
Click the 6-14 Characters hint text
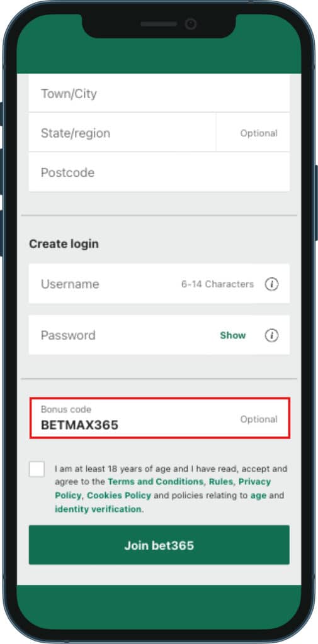[x=218, y=284]
